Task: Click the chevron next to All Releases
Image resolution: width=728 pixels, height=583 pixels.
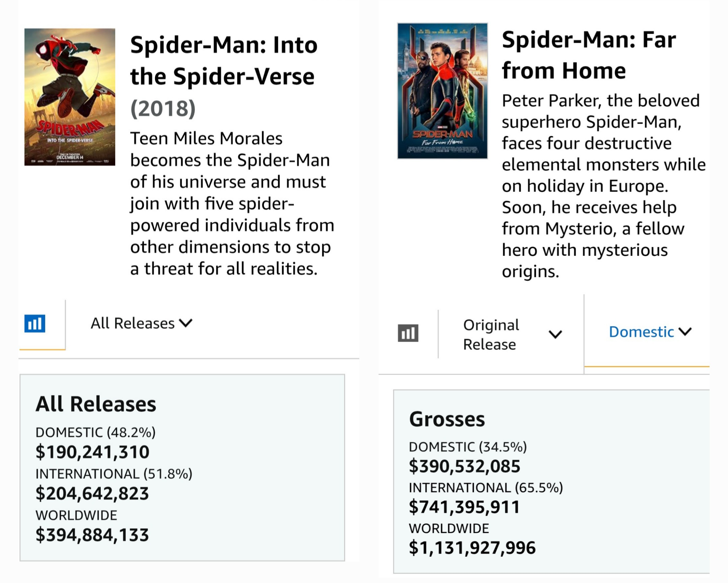Action: (186, 323)
